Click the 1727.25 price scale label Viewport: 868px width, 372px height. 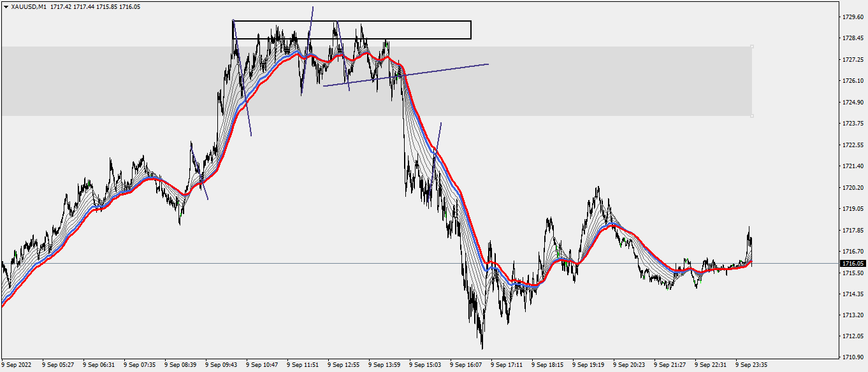pyautogui.click(x=852, y=60)
